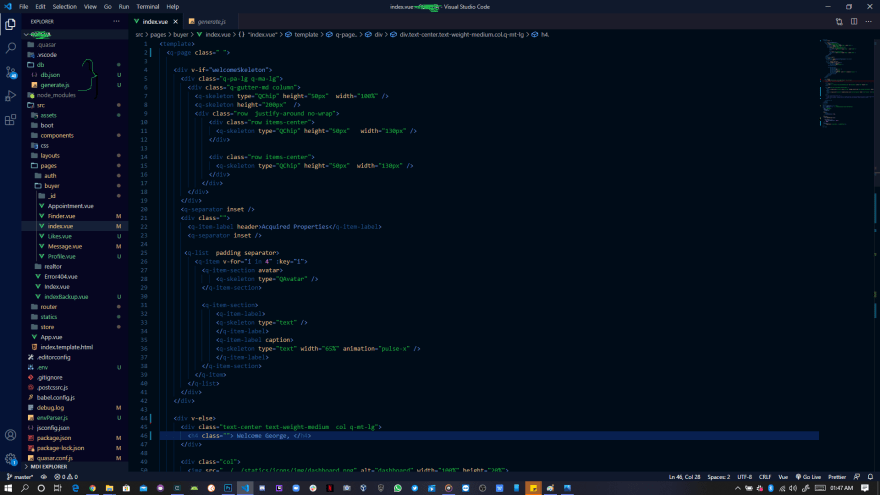Click the Open Changes editor icon
This screenshot has height=495, width=880.
pos(839,21)
